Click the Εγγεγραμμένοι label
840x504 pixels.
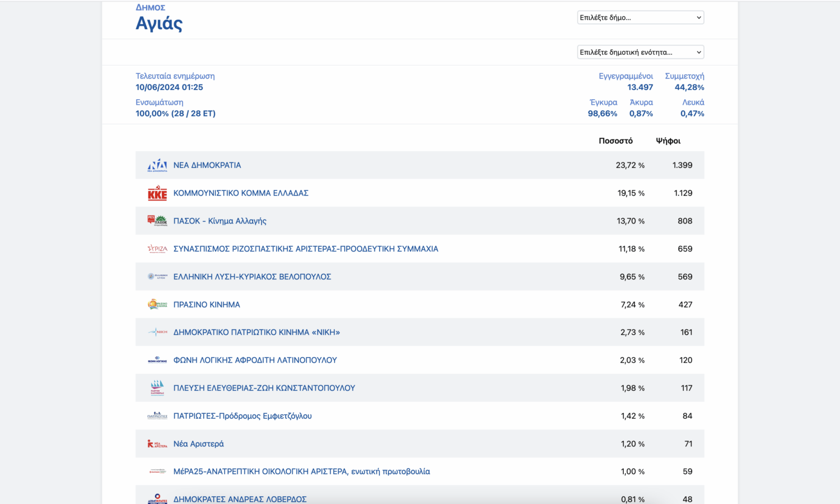[x=626, y=76]
